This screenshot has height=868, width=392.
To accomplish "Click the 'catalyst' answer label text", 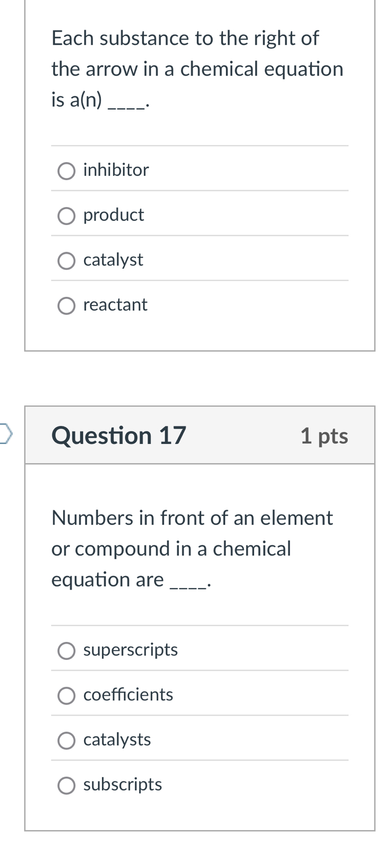I will click(113, 260).
